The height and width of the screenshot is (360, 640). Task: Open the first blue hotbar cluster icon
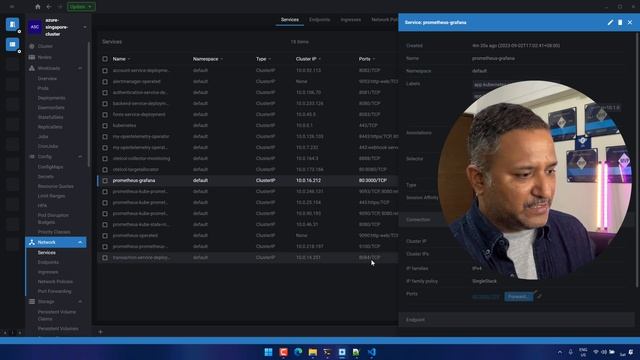[x=12, y=24]
